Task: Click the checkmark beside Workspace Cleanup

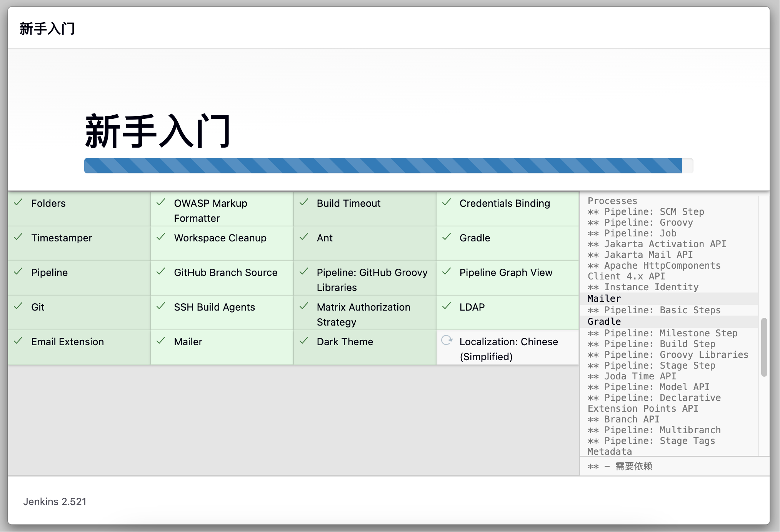Action: click(x=161, y=237)
